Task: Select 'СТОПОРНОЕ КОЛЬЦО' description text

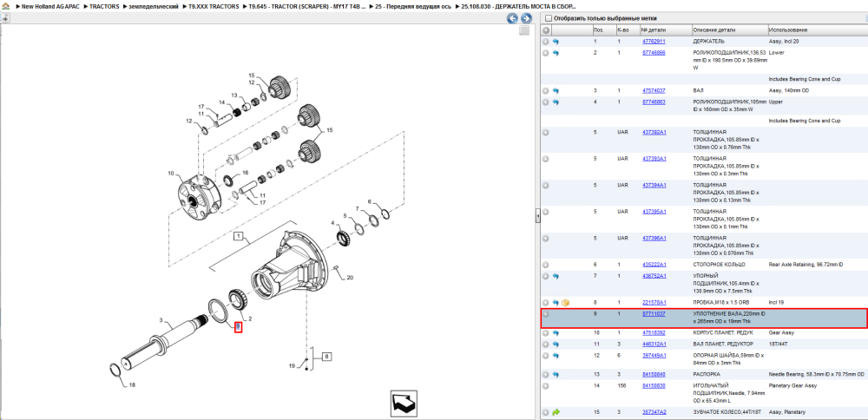Action: coord(719,265)
